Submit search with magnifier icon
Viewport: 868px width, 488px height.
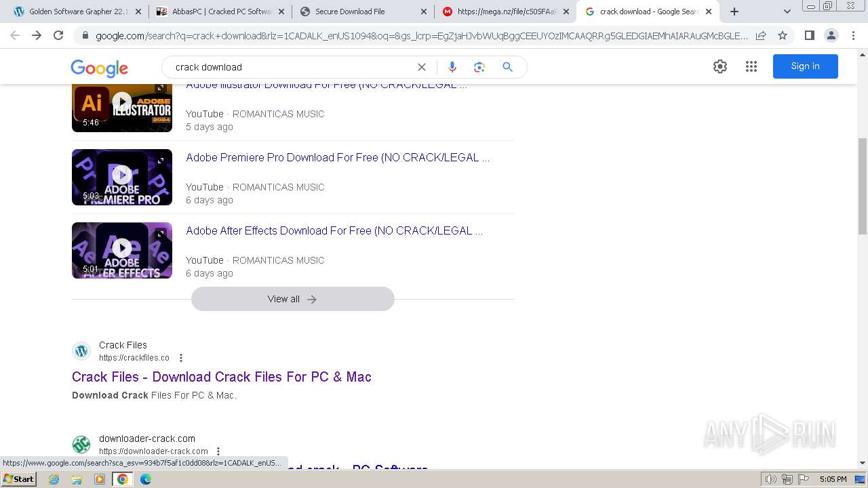coord(507,67)
